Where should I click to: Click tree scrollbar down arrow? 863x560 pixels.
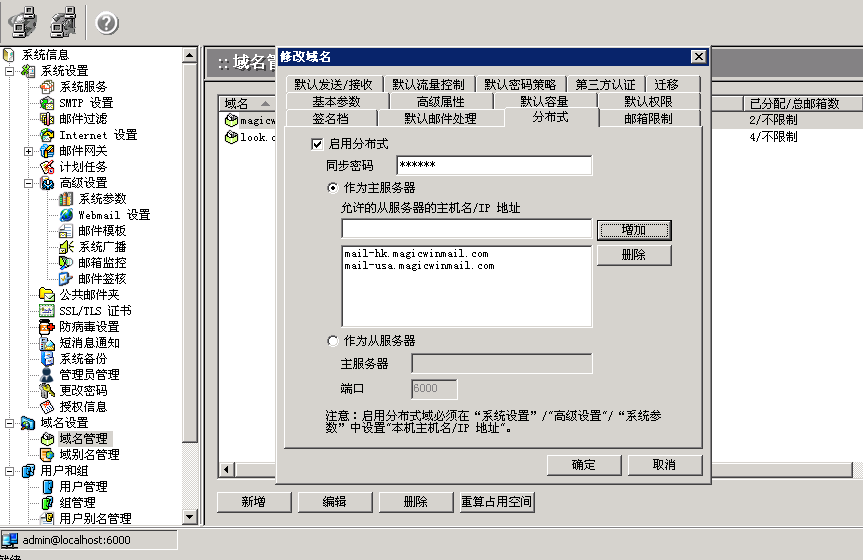coord(189,517)
